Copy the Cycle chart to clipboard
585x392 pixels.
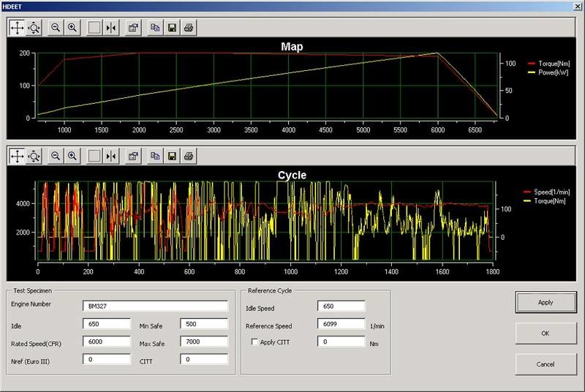click(x=155, y=157)
